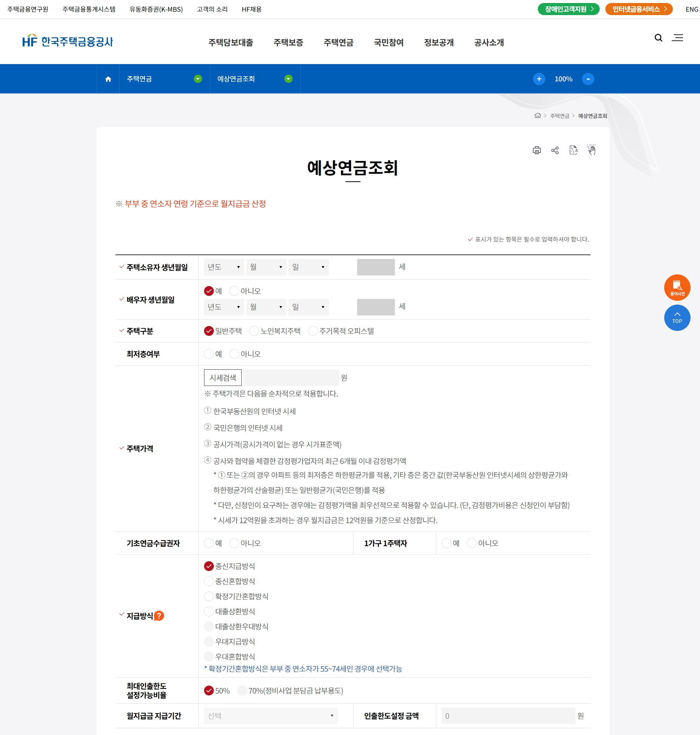The height and width of the screenshot is (735, 700).
Task: Open site search with the magnifier icon
Action: click(659, 38)
